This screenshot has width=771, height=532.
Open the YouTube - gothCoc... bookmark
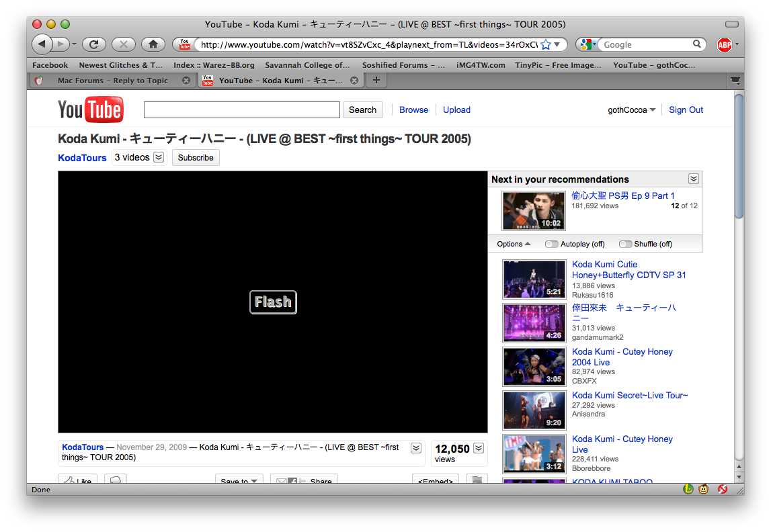coord(654,65)
